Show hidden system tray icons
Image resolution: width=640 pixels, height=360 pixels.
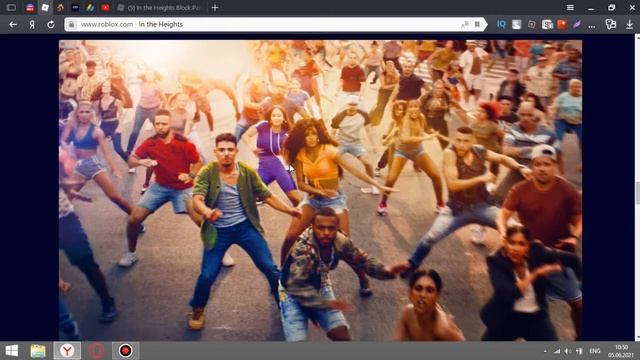pos(545,351)
